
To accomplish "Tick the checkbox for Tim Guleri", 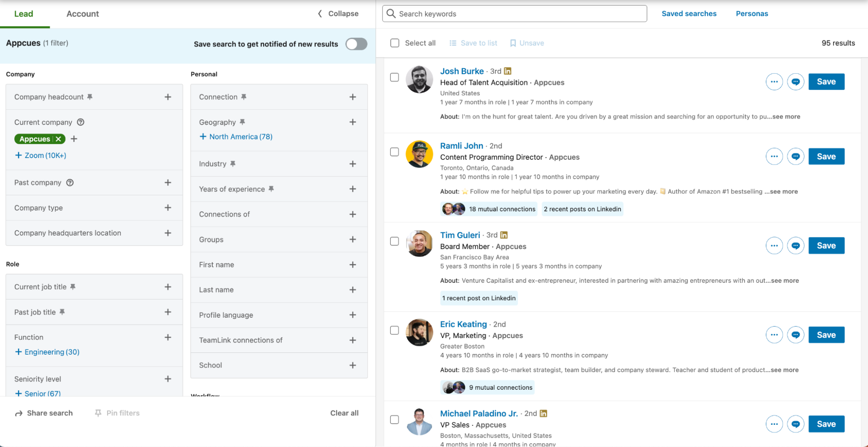I will click(x=395, y=241).
